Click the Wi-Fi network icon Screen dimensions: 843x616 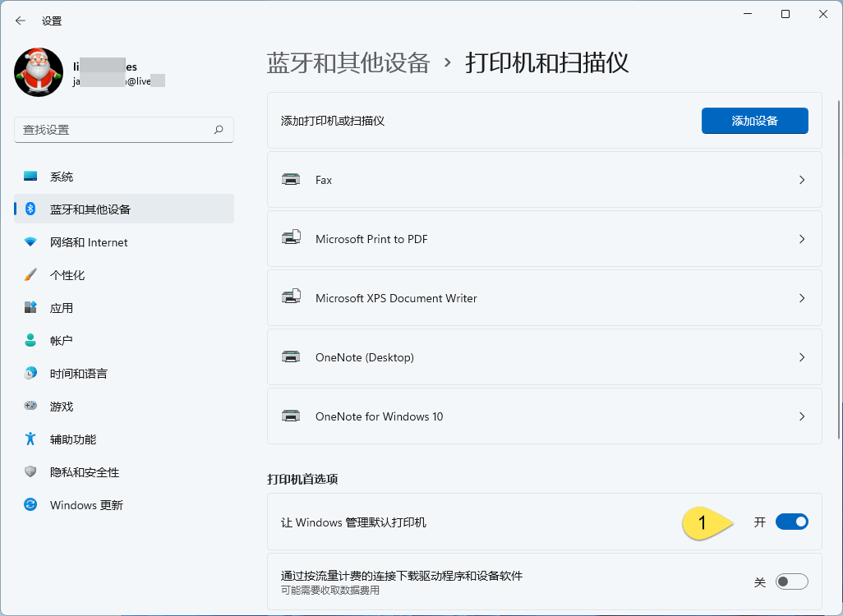[x=30, y=242]
